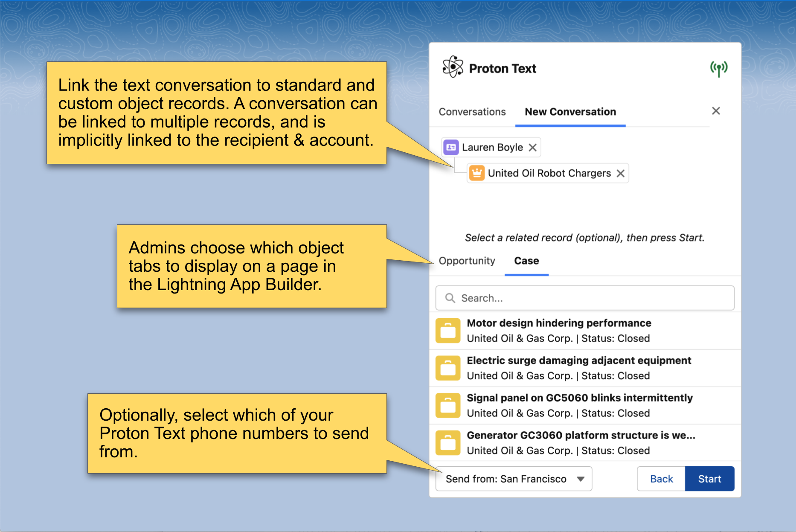The image size is (796, 532).
Task: Click into the Search records field
Action: click(593, 298)
